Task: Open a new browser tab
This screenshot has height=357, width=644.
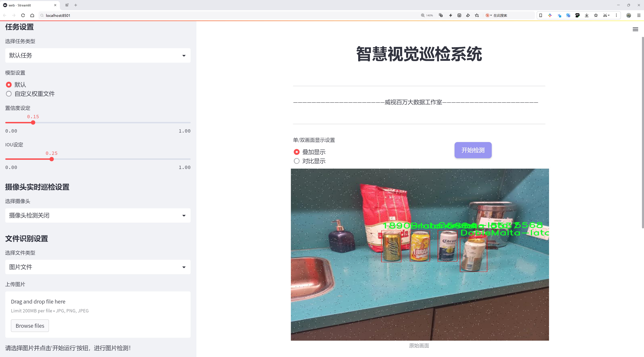Action: 76,5
